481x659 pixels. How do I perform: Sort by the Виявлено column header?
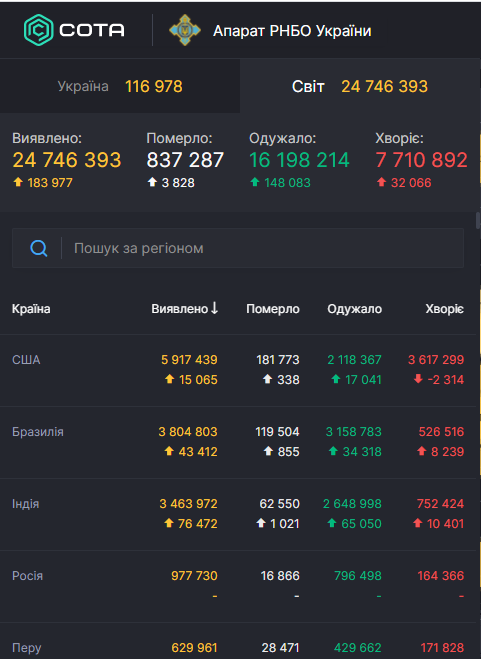(x=180, y=309)
